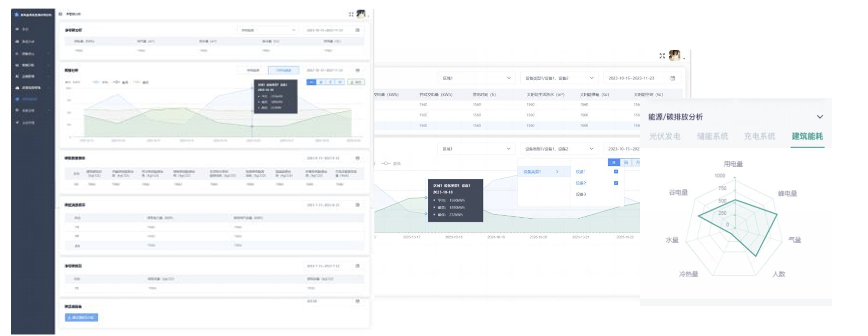Viewport: 868px width, 336px height.
Task: Select 设备3 option in cascader
Action: pyautogui.click(x=581, y=194)
